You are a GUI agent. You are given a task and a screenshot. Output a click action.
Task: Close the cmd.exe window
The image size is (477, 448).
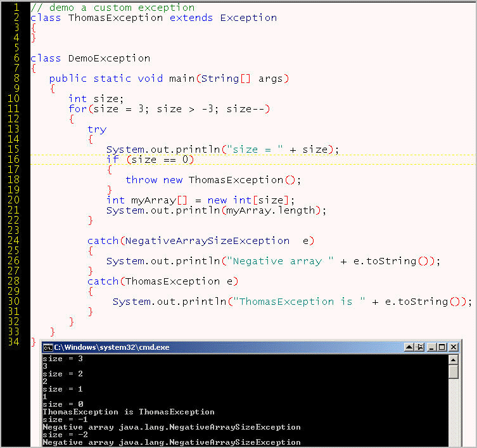click(454, 347)
